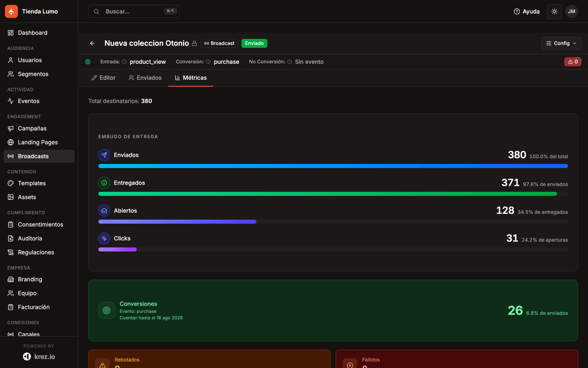Open Facturación in the sidebar

[39, 307]
